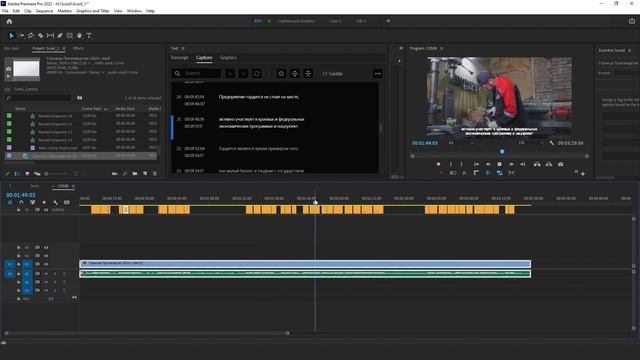Screen dimensions: 640x360
Task: Toggle Snap in Timeline magnet icon
Action: point(21,202)
